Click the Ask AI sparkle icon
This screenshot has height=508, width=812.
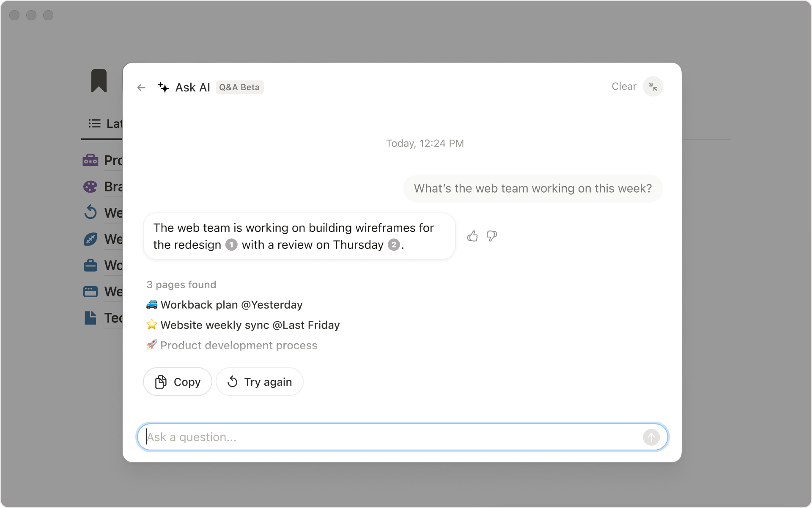click(164, 87)
